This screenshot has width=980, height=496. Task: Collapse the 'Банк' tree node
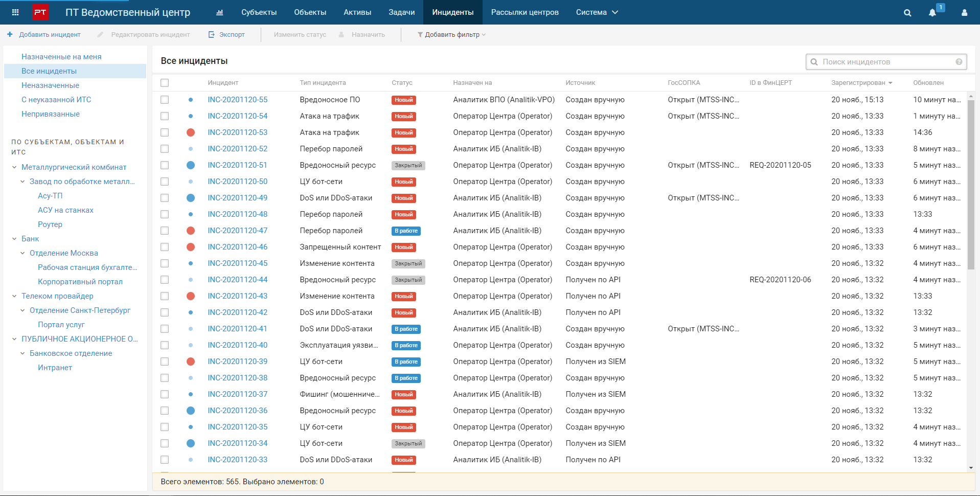click(14, 239)
